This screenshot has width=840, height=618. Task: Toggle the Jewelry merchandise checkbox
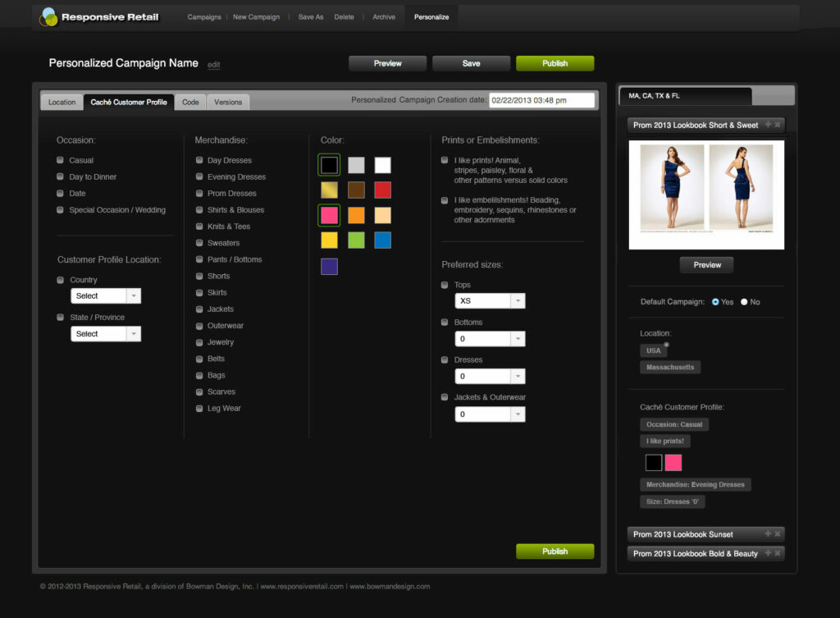tap(199, 342)
